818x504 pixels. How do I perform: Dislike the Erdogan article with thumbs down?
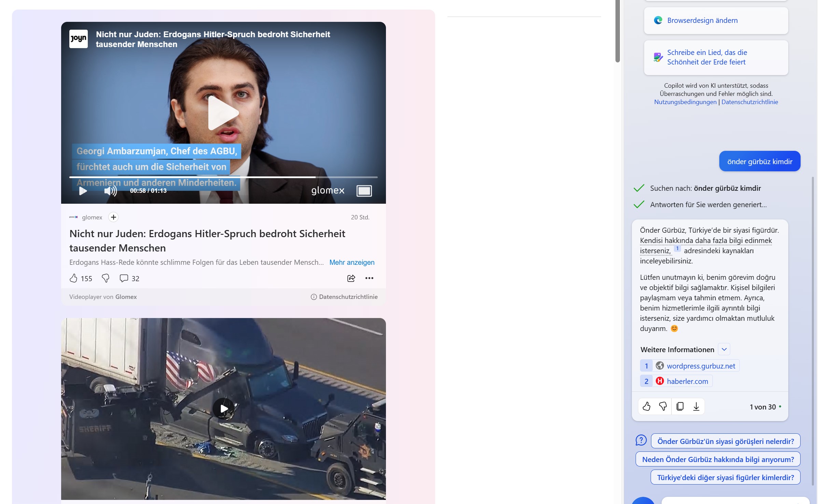(x=106, y=278)
